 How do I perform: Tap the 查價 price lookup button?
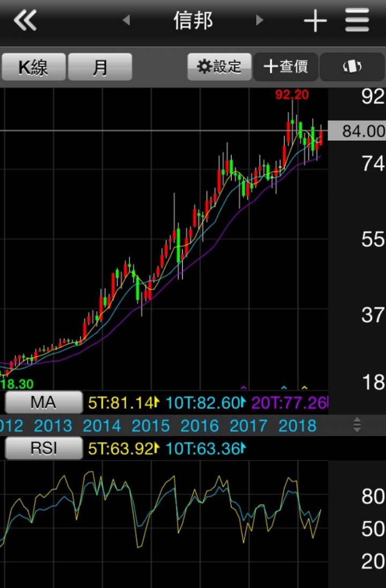286,67
